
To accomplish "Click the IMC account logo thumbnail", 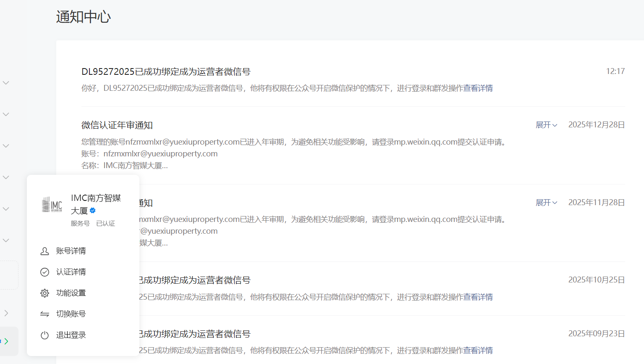I will (x=52, y=205).
